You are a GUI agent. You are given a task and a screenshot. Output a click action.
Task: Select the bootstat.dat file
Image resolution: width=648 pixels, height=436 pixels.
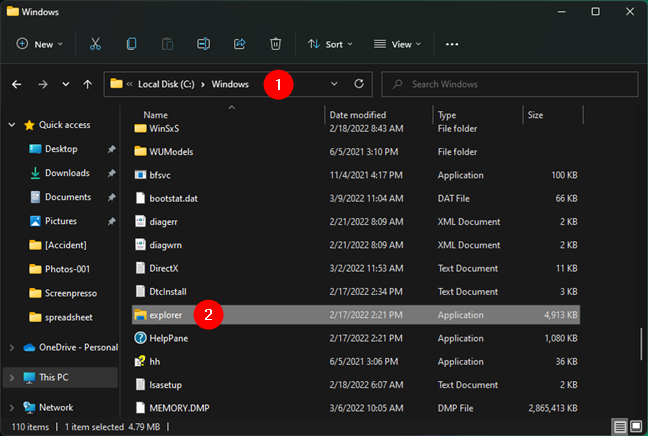coord(174,198)
